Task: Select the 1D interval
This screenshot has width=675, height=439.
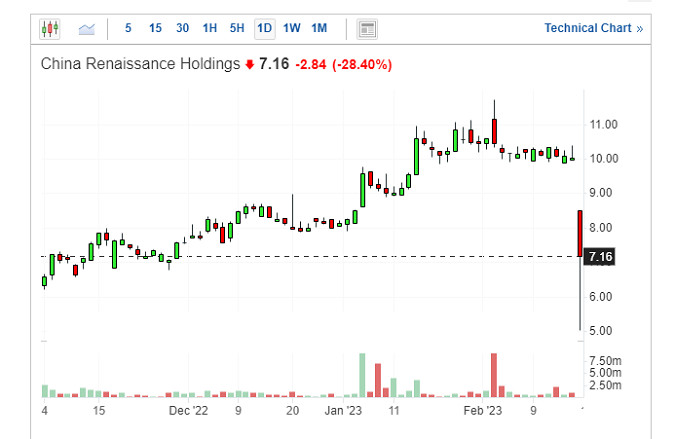Action: point(264,29)
